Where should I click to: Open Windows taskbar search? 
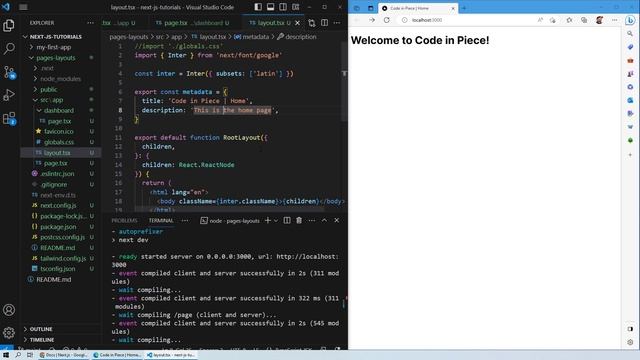18,355
